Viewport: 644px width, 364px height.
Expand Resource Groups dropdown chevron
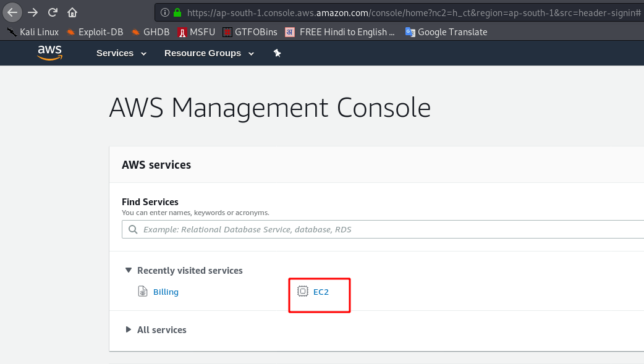click(x=251, y=54)
